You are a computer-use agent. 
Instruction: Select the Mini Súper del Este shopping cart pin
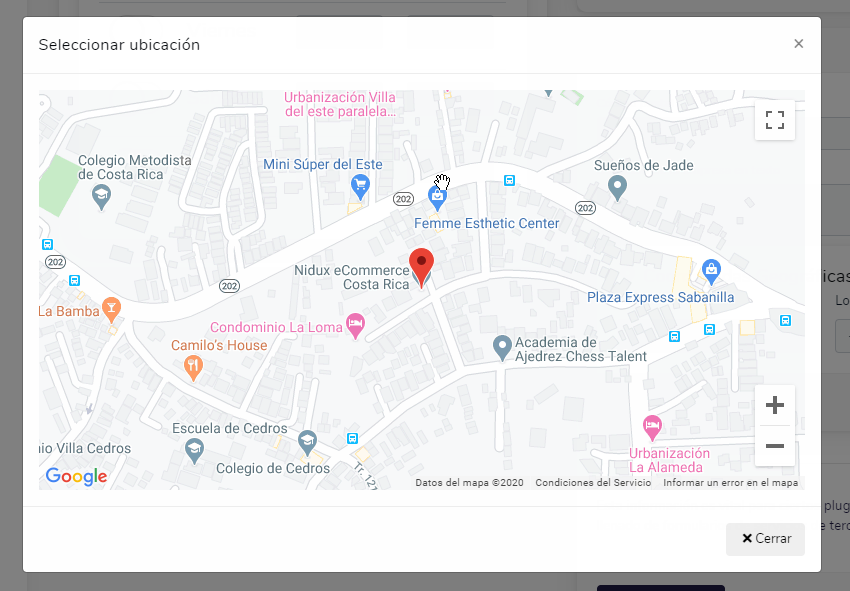pos(360,188)
